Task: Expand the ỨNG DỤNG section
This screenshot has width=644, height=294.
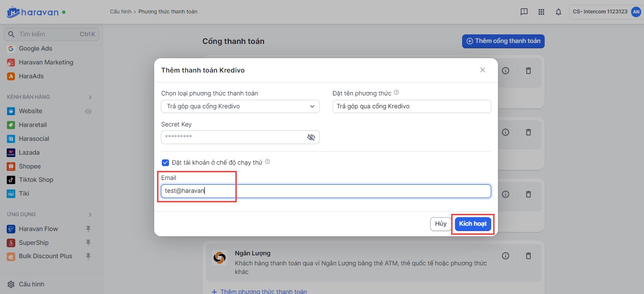Action: tap(90, 215)
